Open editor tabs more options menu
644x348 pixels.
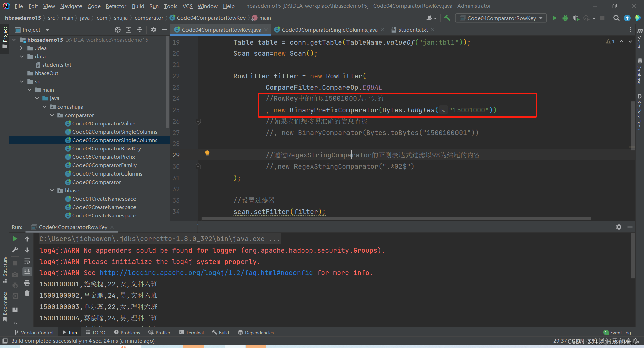[630, 30]
